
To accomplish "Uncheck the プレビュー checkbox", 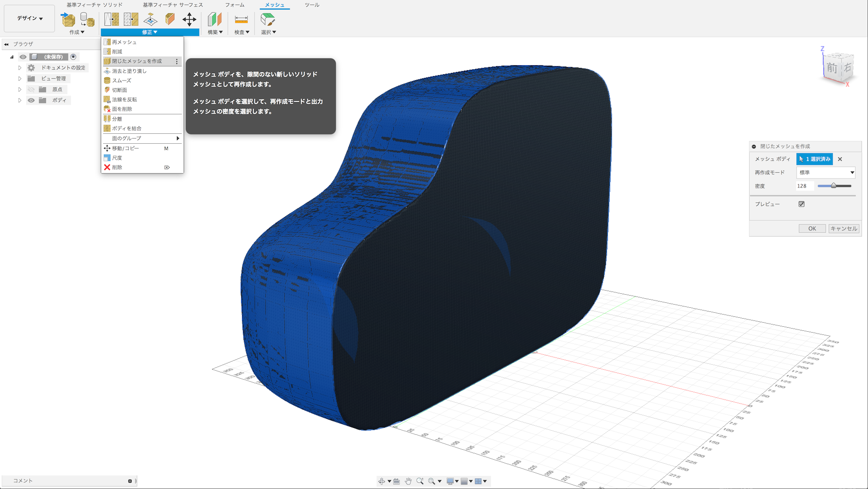I will coord(802,204).
